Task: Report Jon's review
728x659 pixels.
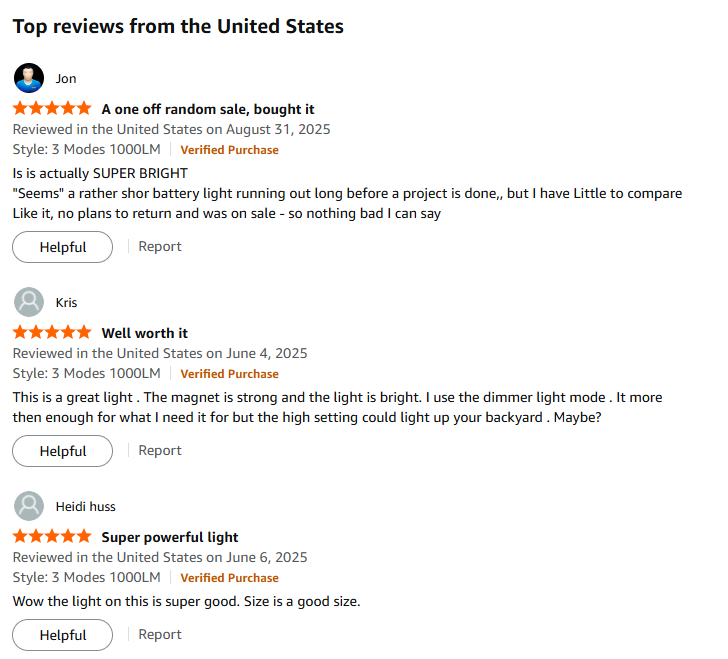Action: 160,246
